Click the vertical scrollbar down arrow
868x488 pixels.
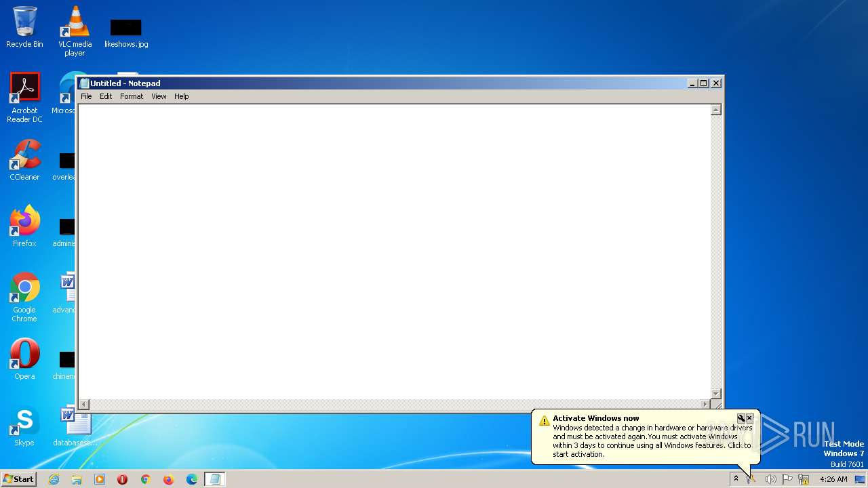tap(715, 393)
